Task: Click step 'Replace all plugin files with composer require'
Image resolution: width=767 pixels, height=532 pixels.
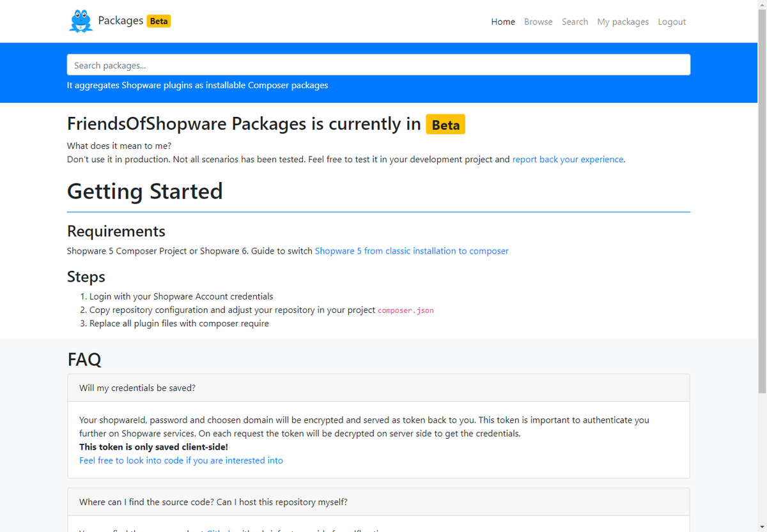Action: (179, 323)
